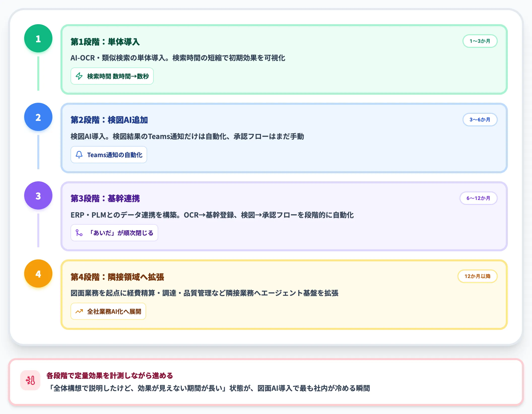Click the heading 第2段階：検図AI追加

pyautogui.click(x=109, y=120)
